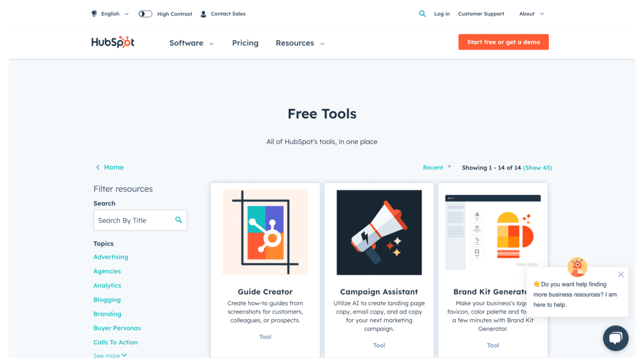
Task: Open Guide Creator thumbnail image
Action: tap(265, 232)
